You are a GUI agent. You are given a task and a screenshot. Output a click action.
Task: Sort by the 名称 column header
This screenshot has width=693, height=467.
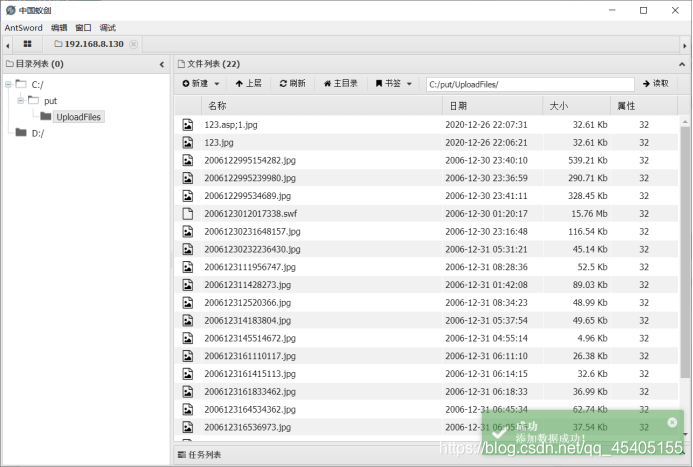click(x=322, y=106)
